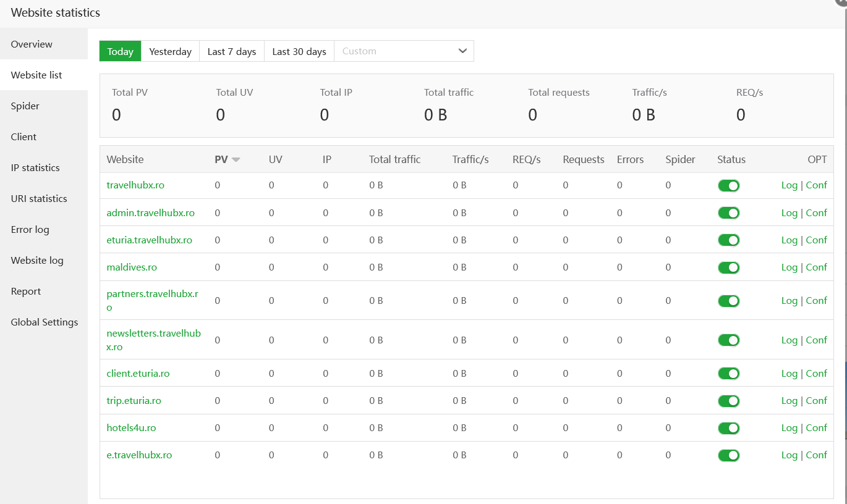
Task: Close the Website statistics dialog
Action: click(x=843, y=2)
